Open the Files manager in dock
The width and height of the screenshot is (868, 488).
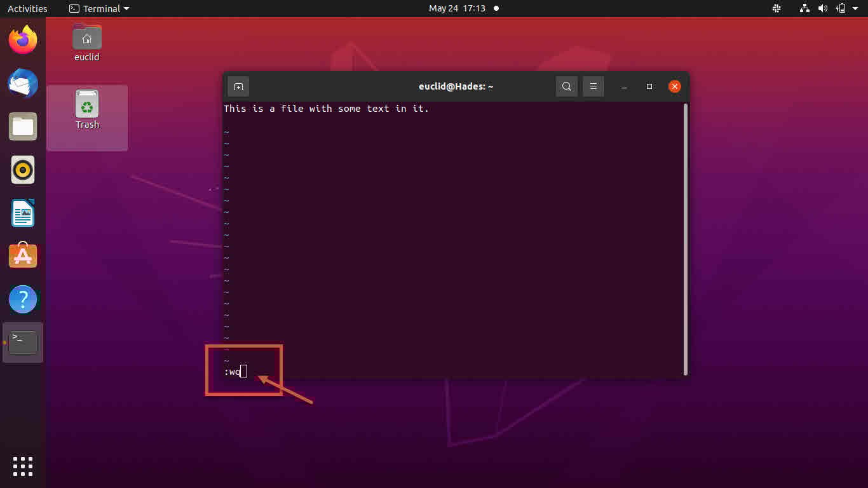(23, 126)
